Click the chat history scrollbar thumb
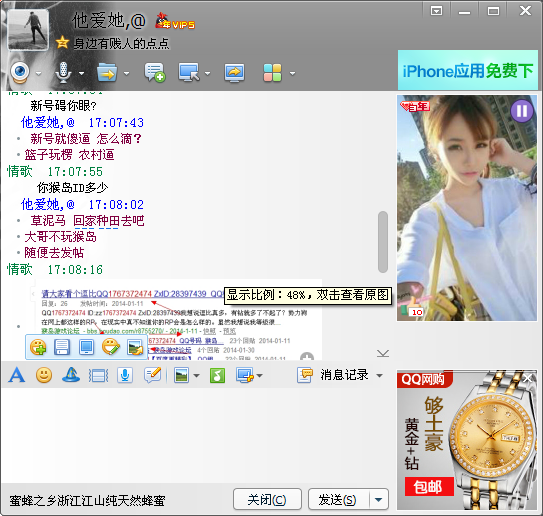543x516 pixels. 383,242
